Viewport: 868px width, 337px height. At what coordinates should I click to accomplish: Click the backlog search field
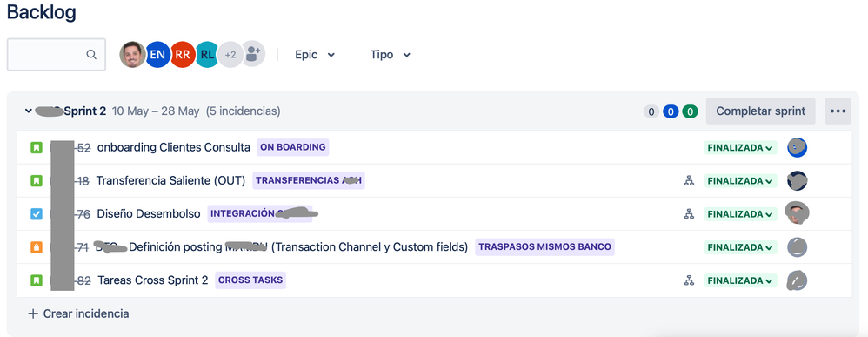click(56, 54)
